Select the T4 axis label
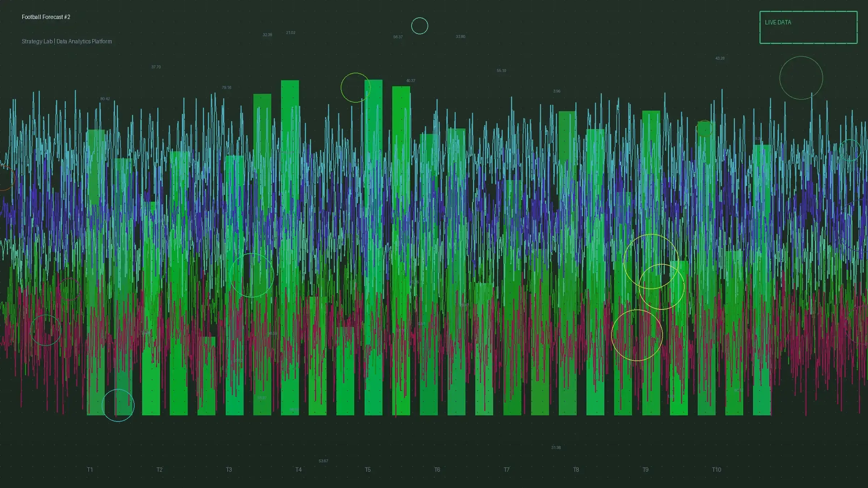 [x=298, y=470]
